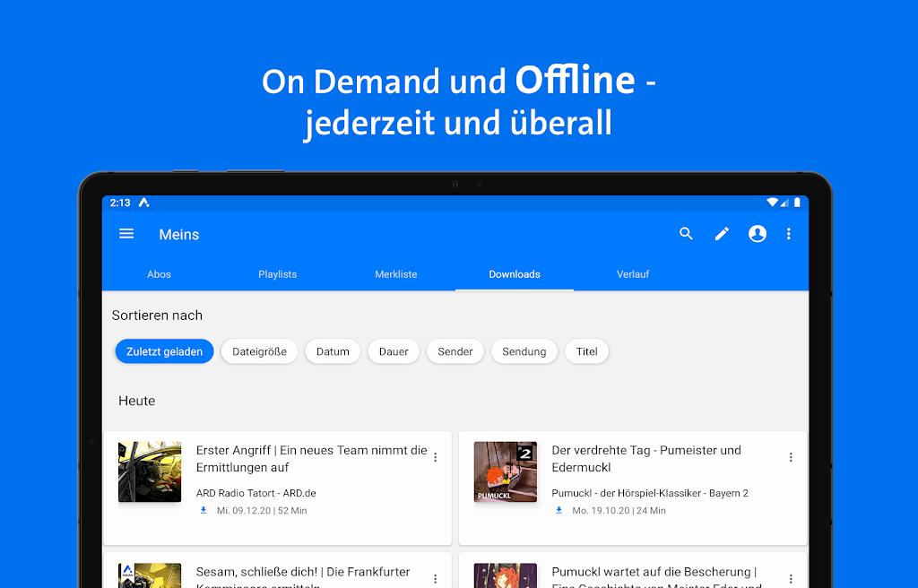Switch to the Playlists tab
Screen dimensions: 918x588
[x=278, y=274]
